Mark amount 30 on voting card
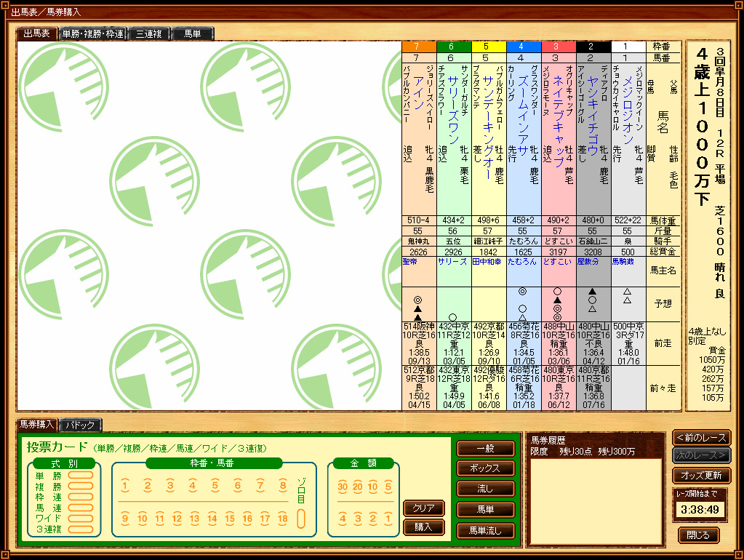 [343, 487]
